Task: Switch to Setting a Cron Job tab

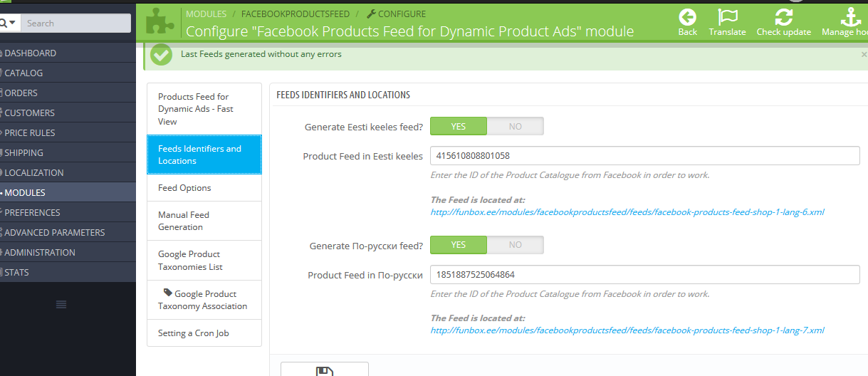Action: coord(193,333)
